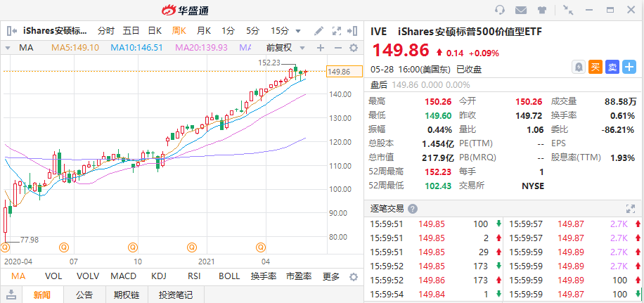Screen dimensions: 644x303
Task: Click the 15:59:54 trade row
Action: (433, 294)
